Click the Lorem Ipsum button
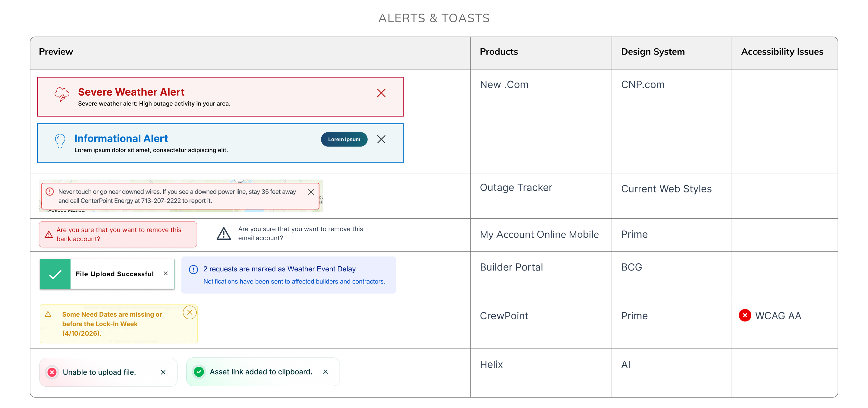This screenshot has width=868, height=408. point(344,139)
